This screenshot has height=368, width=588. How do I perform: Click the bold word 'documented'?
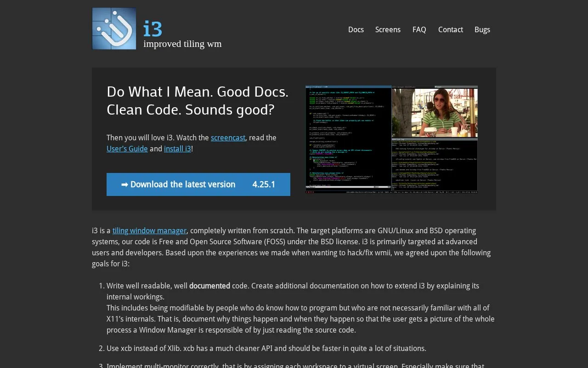coord(209,286)
